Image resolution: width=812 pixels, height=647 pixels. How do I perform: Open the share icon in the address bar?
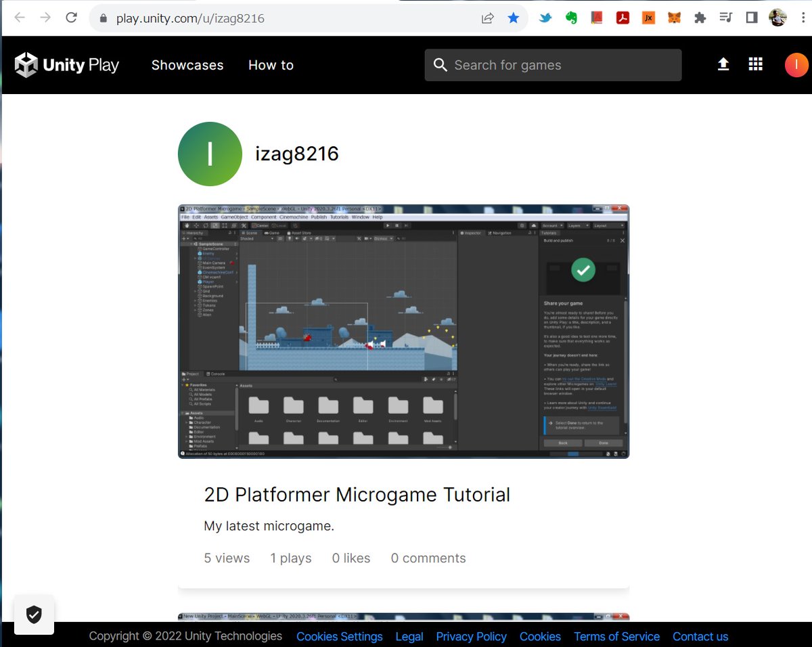[x=487, y=18]
